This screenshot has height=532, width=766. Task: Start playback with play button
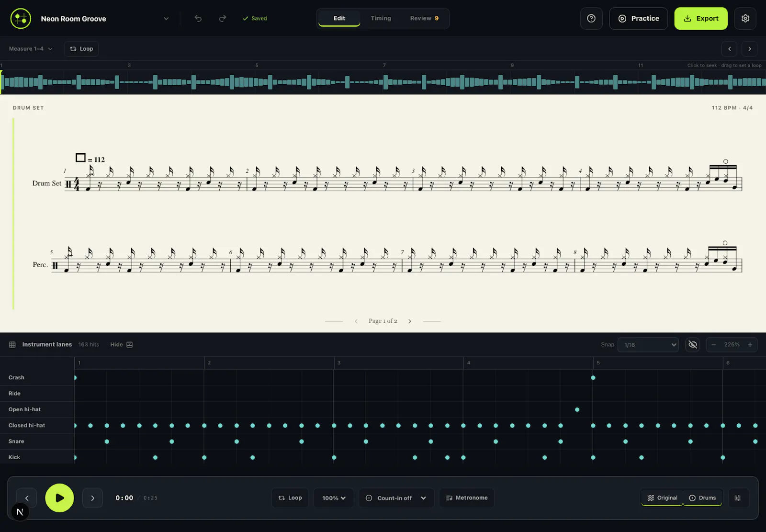click(59, 498)
